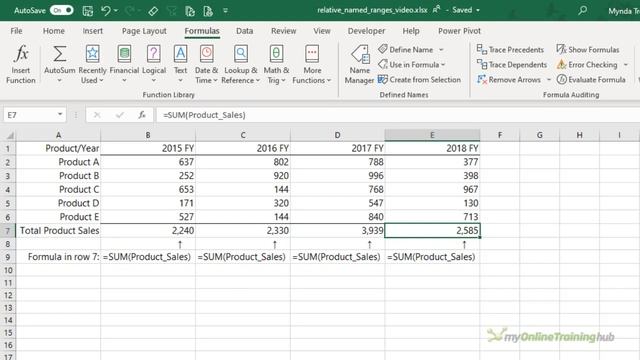Expand the Error Checking dropdown arrow
The width and height of the screenshot is (640, 360).
point(626,65)
